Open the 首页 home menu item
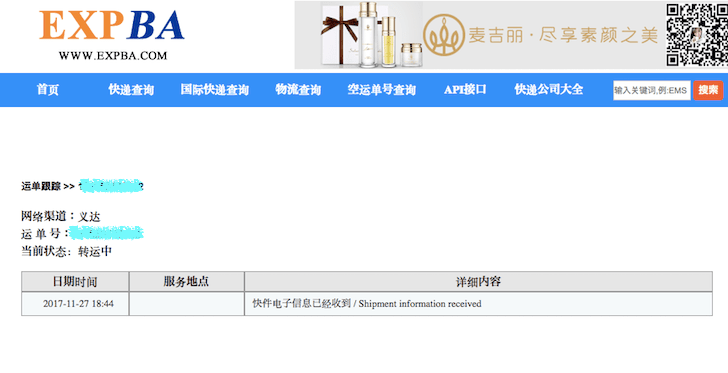Screen dimensions: 728x373 click(48, 90)
